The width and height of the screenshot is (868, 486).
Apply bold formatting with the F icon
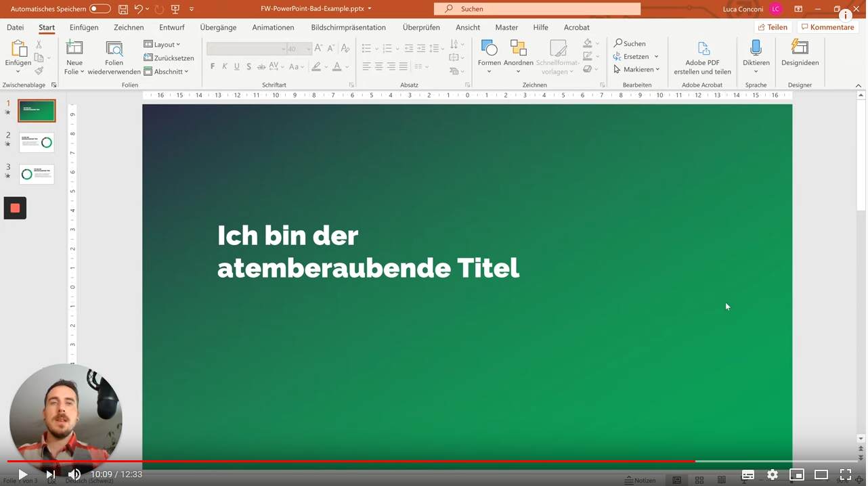(x=212, y=66)
